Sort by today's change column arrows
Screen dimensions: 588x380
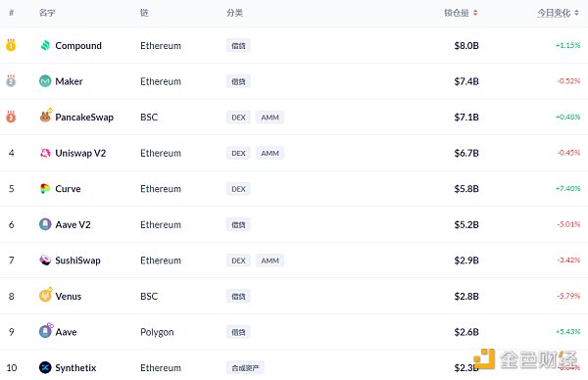(577, 13)
